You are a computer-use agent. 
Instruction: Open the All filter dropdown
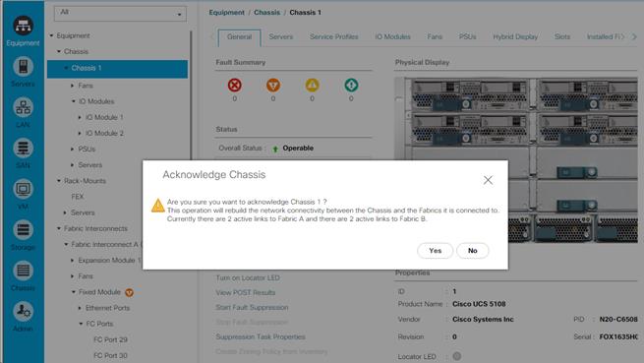[x=120, y=13]
